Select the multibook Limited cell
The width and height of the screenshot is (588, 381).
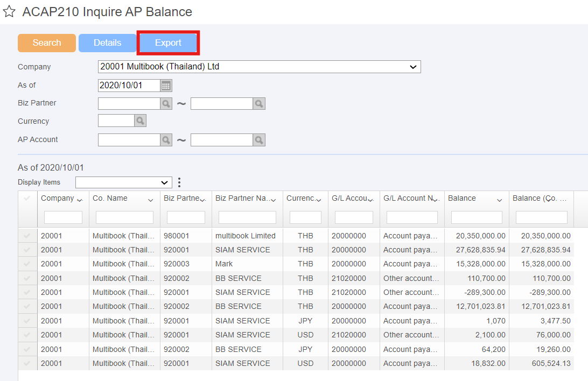tap(248, 236)
